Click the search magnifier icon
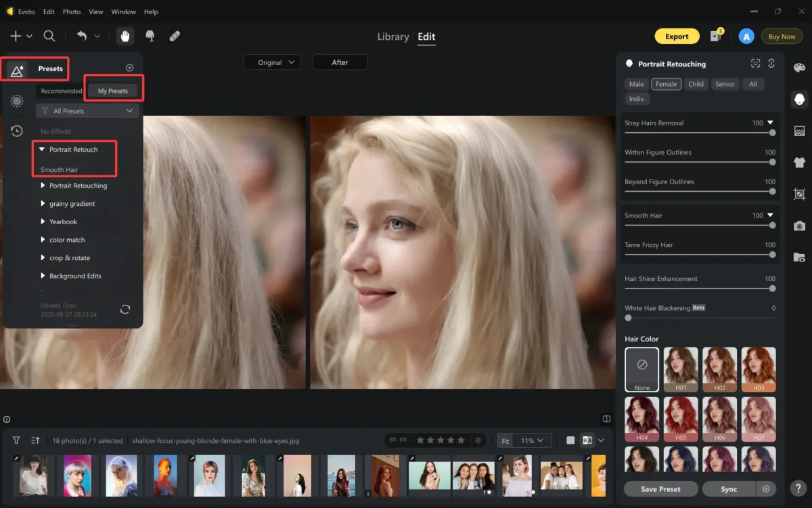Image resolution: width=812 pixels, height=508 pixels. tap(49, 36)
